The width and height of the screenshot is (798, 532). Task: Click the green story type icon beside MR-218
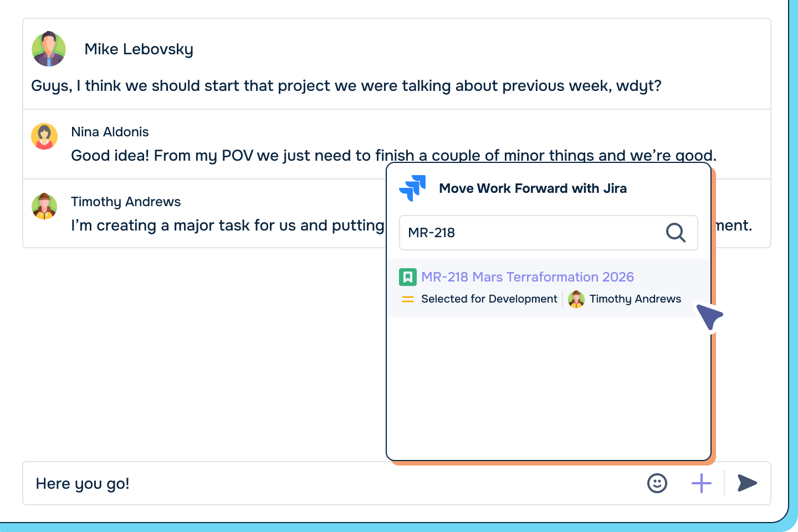[x=408, y=277]
